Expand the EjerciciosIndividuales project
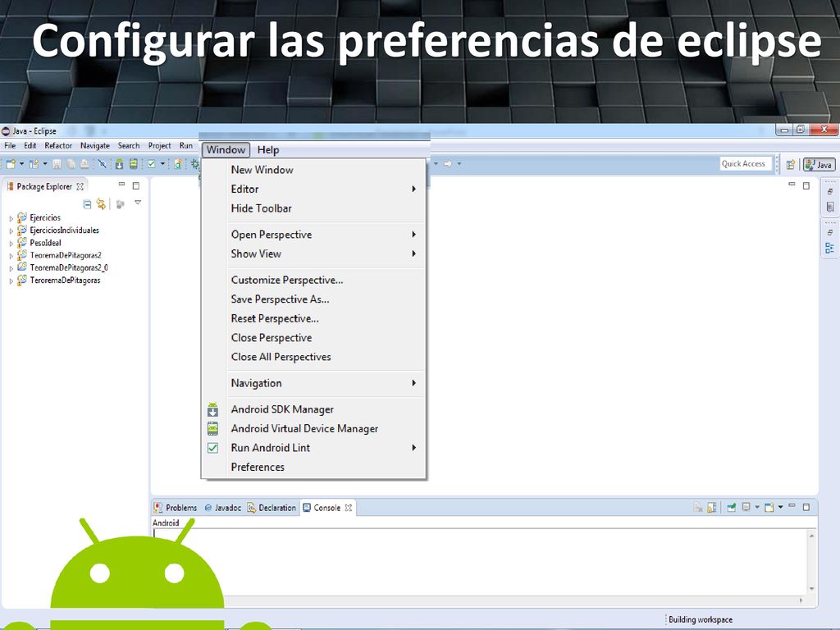This screenshot has width=840, height=630. (x=11, y=231)
